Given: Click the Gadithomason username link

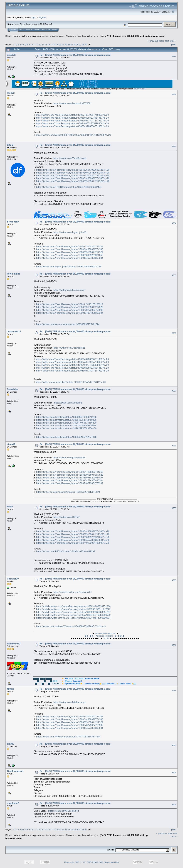Looking at the screenshot, I should 15,771.
